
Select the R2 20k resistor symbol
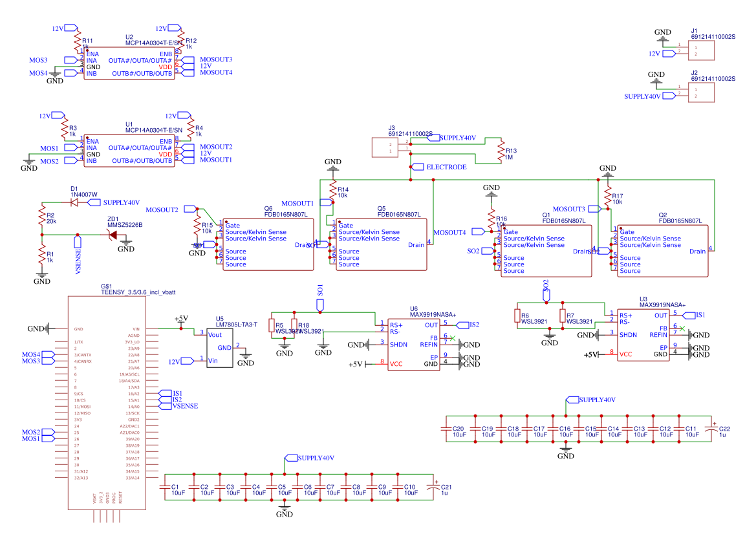point(42,215)
